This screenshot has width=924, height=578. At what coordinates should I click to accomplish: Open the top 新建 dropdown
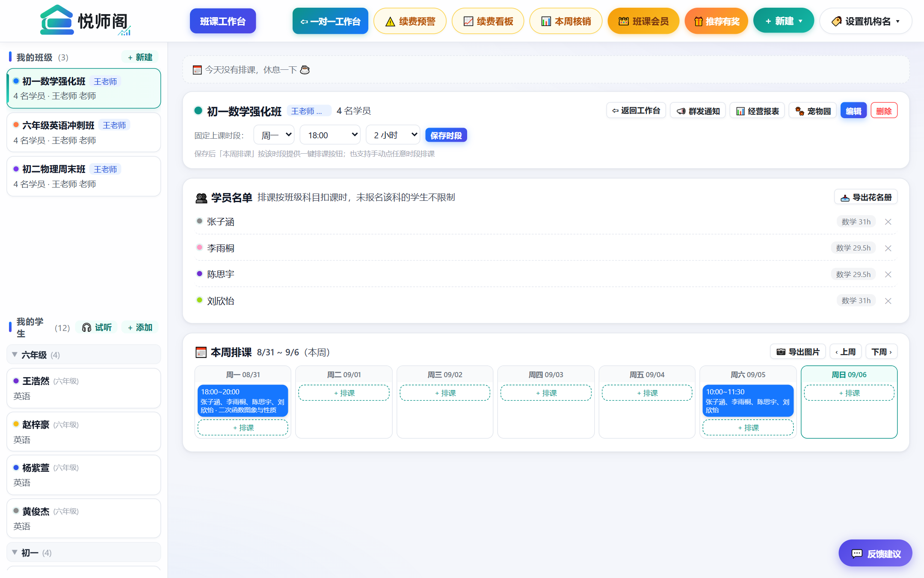point(783,21)
